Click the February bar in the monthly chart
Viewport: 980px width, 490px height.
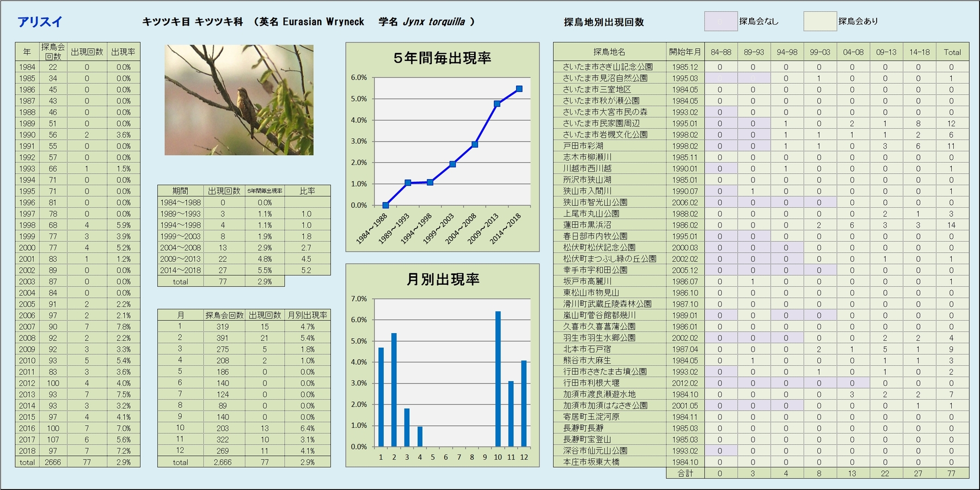(394, 390)
